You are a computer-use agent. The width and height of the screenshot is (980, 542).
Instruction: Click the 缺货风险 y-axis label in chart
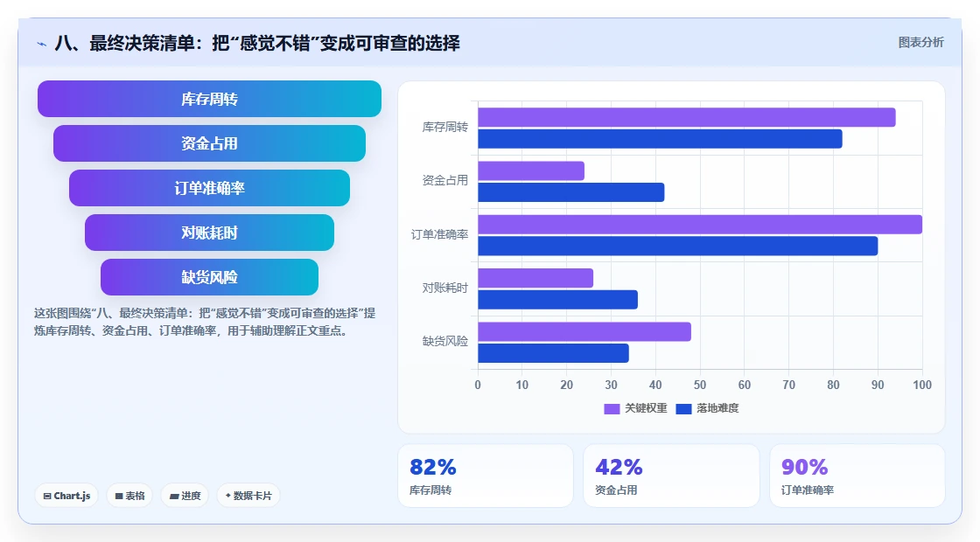point(445,341)
